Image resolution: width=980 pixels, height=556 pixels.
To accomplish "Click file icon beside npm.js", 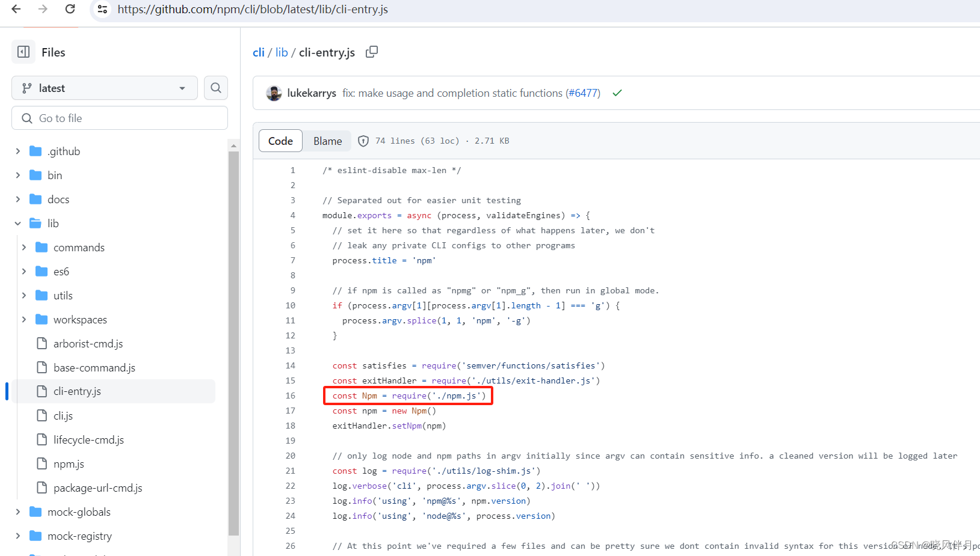I will tap(42, 463).
